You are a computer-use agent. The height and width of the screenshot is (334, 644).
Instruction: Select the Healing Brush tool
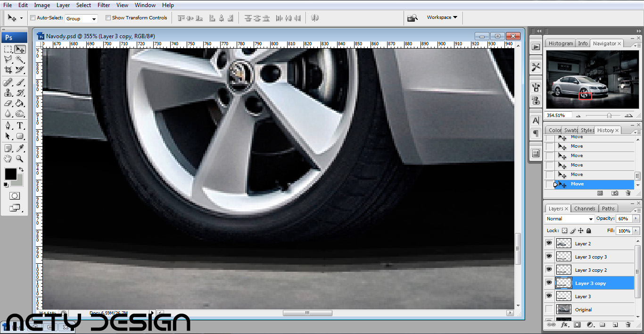tap(8, 83)
